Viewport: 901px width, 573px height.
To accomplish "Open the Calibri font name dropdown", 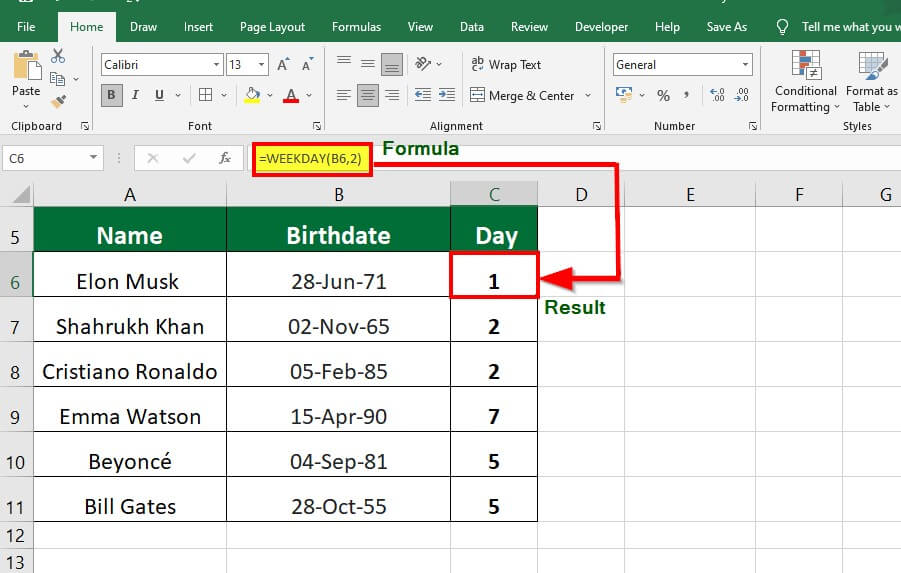I will point(216,64).
